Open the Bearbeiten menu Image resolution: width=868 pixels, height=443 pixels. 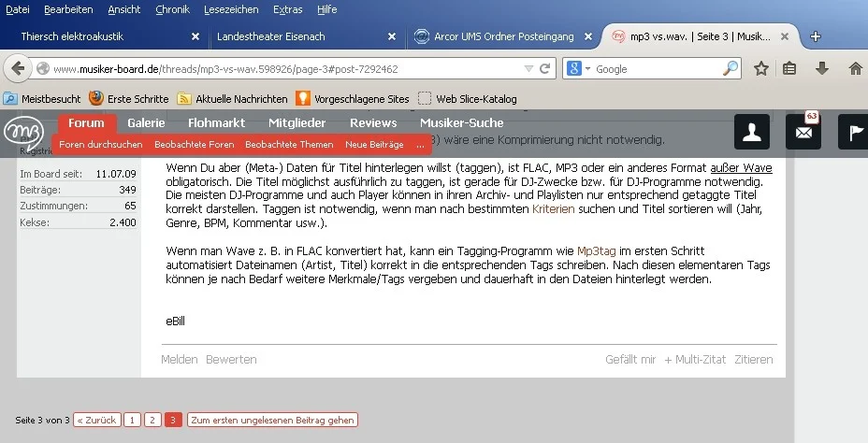[x=68, y=9]
